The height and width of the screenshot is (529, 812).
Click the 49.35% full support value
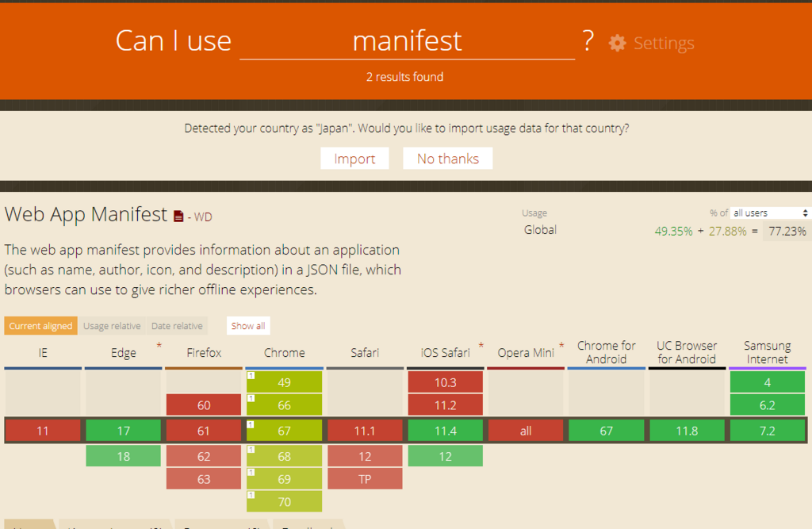pyautogui.click(x=673, y=231)
